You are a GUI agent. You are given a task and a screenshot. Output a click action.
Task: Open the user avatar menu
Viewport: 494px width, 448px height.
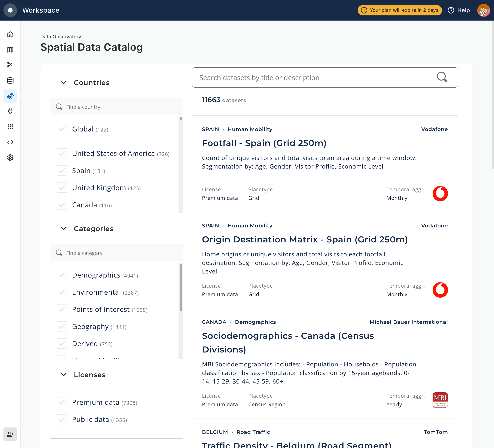tap(483, 10)
